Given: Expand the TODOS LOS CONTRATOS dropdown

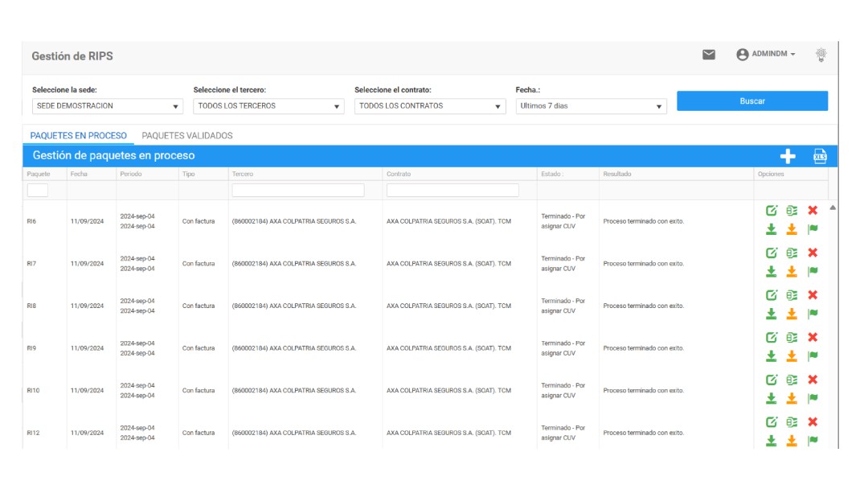Looking at the screenshot, I should tap(430, 106).
